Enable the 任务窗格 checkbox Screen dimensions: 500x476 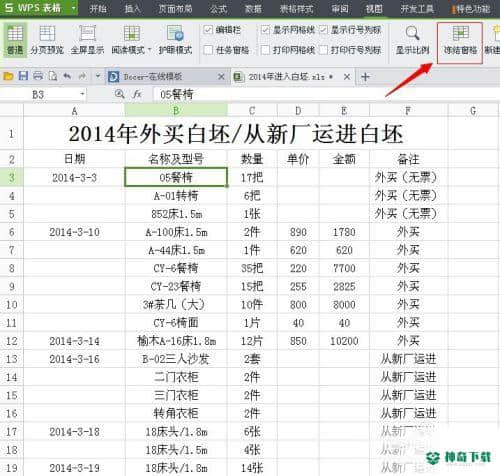pyautogui.click(x=208, y=50)
